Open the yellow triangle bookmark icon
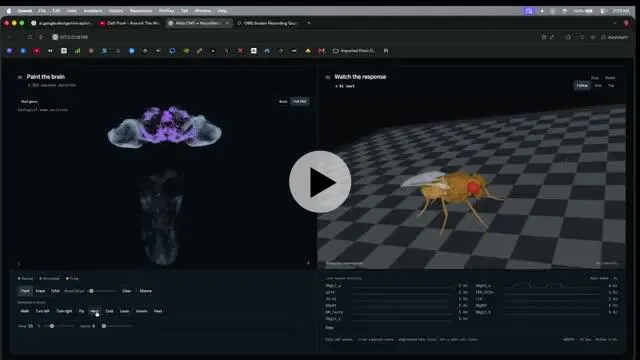Viewport: 640px width, 360px height. point(308,51)
